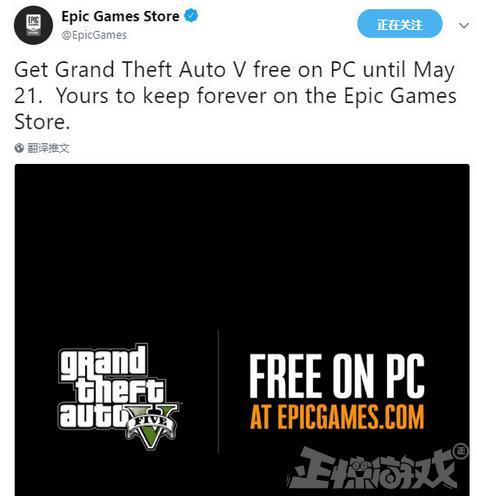Click the Grand Theft Auto V logo
477x496 pixels.
pyautogui.click(x=118, y=396)
